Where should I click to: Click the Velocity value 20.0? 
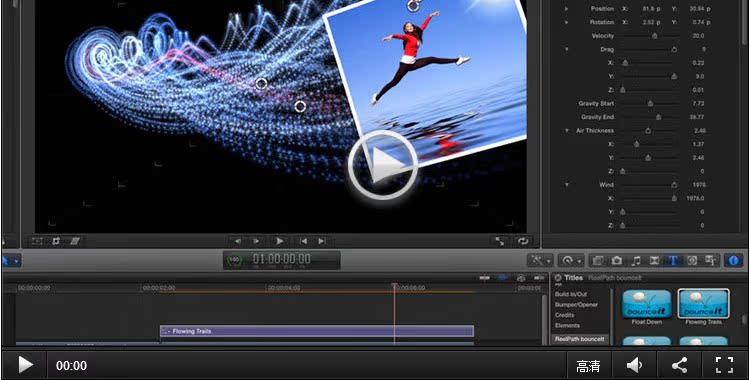(x=698, y=36)
